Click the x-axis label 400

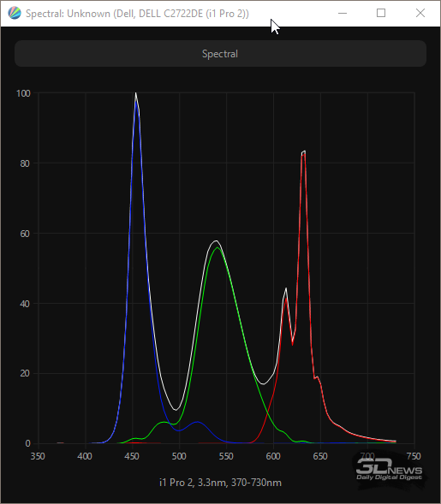pos(85,456)
